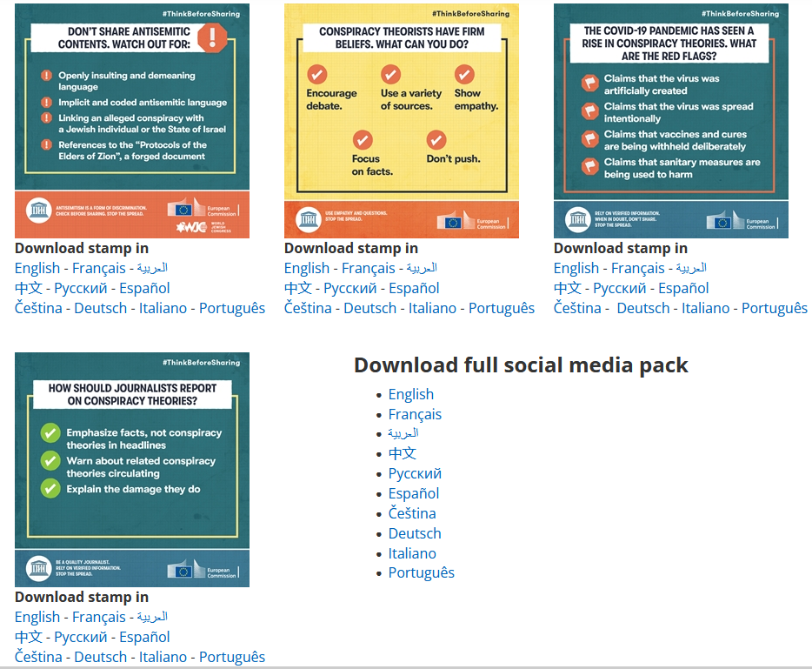
Task: Click English under the COVID-19 red flags stamp
Action: click(576, 268)
